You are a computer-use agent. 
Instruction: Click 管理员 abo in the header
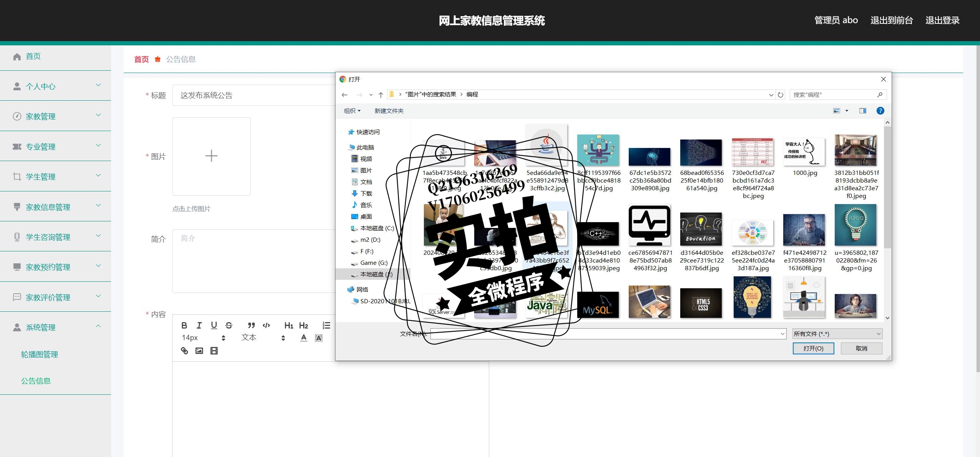pyautogui.click(x=836, y=20)
